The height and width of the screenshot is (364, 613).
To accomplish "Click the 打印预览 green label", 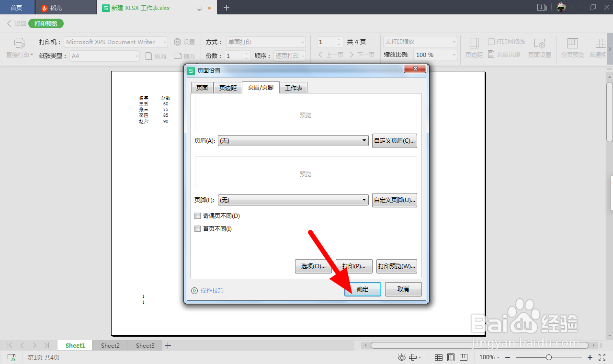I will [x=46, y=23].
